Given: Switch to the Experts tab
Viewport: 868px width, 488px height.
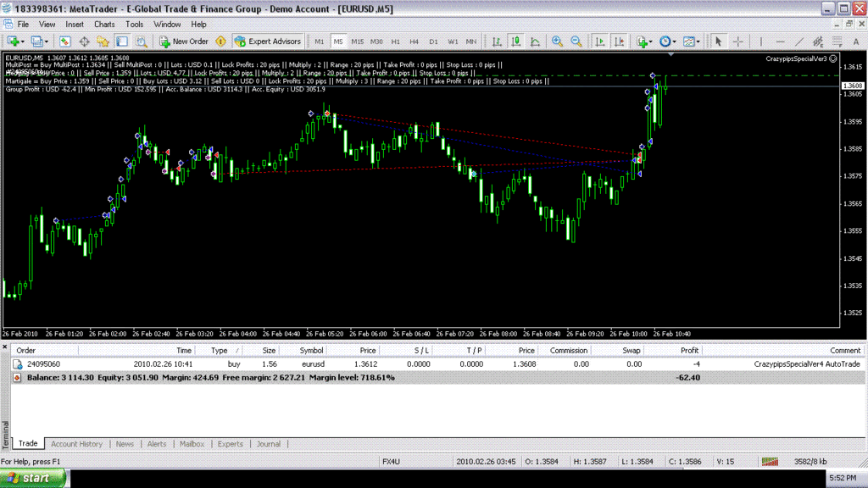Looking at the screenshot, I should tap(230, 444).
